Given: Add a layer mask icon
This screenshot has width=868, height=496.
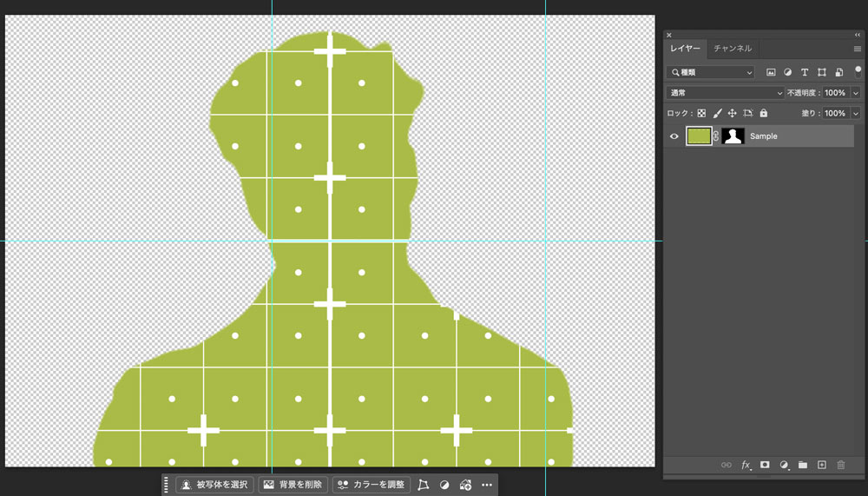Looking at the screenshot, I should pos(765,465).
